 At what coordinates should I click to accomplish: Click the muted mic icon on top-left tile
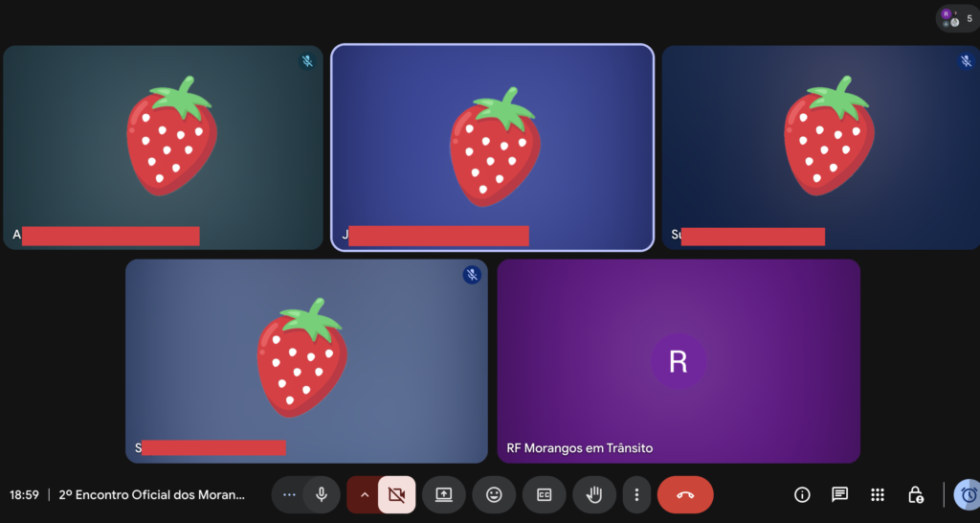pyautogui.click(x=307, y=61)
